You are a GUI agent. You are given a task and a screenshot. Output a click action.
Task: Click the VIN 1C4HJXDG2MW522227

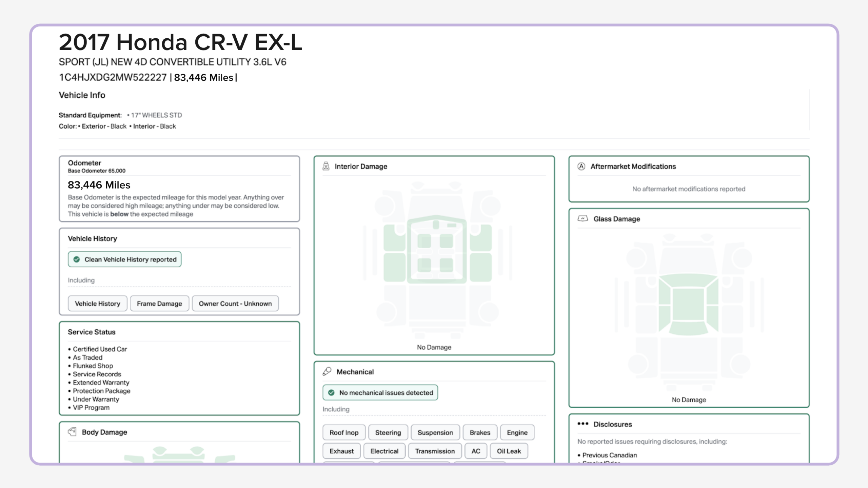(x=113, y=77)
